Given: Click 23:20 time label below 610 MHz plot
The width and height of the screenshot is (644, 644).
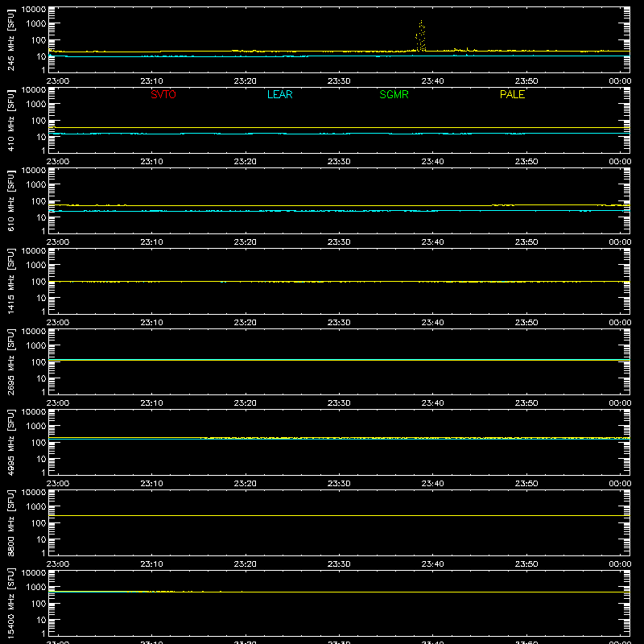Looking at the screenshot, I should (246, 242).
